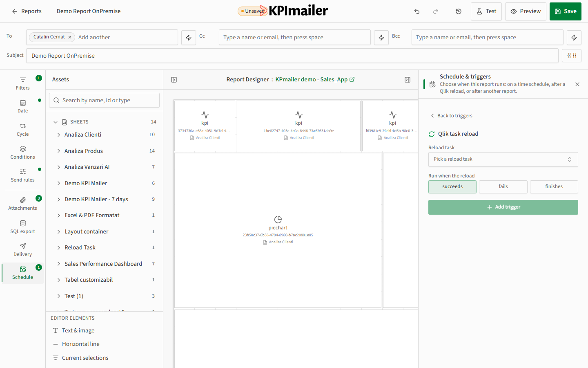Expand the Test (1) sheet
This screenshot has height=368, width=588.
pyautogui.click(x=59, y=296)
